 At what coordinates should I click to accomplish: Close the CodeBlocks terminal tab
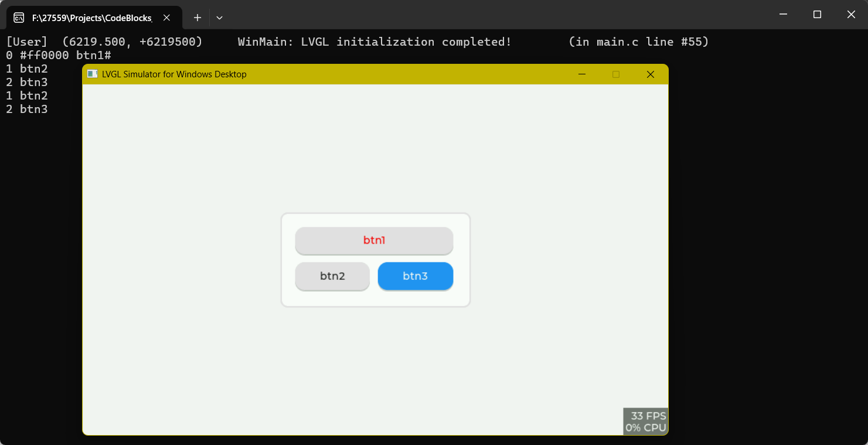point(166,18)
